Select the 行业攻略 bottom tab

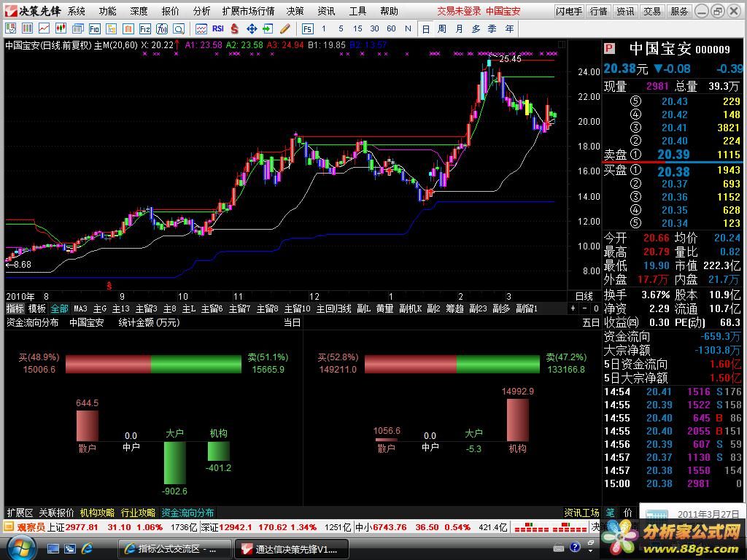pos(138,513)
